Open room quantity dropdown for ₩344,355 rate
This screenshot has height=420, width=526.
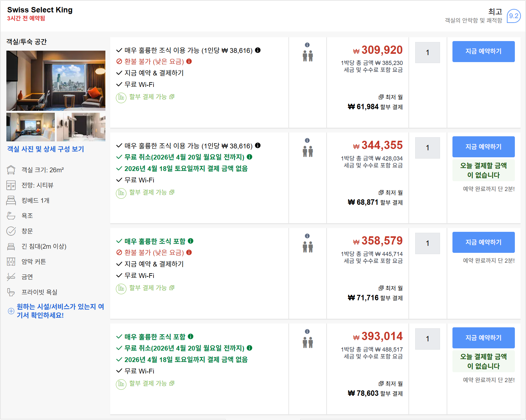coord(427,148)
